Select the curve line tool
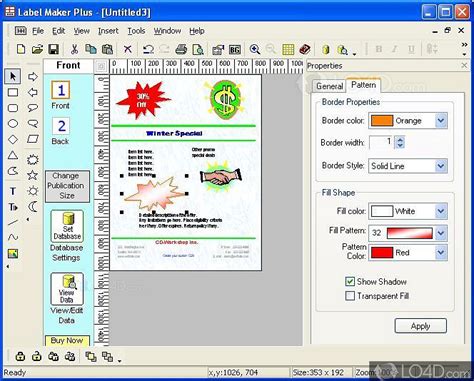Viewport: 474px width, 381px height. point(13,238)
